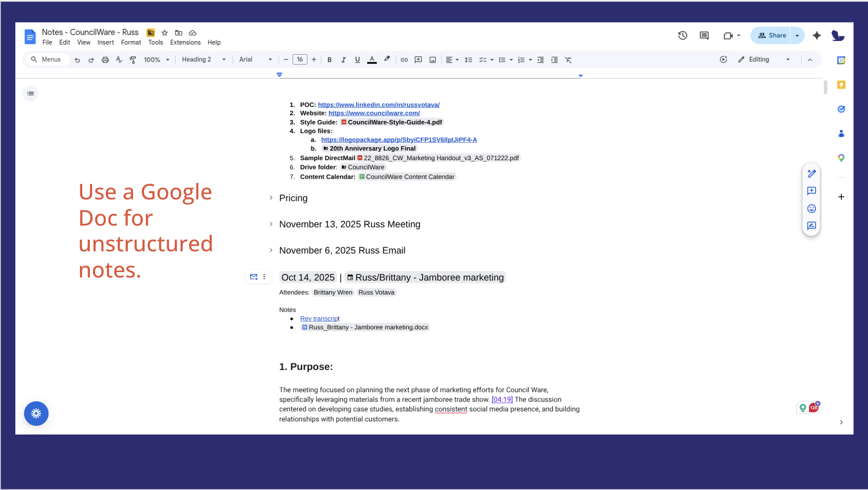Open Share options dropdown arrow
This screenshot has width=868, height=490.
(x=797, y=35)
